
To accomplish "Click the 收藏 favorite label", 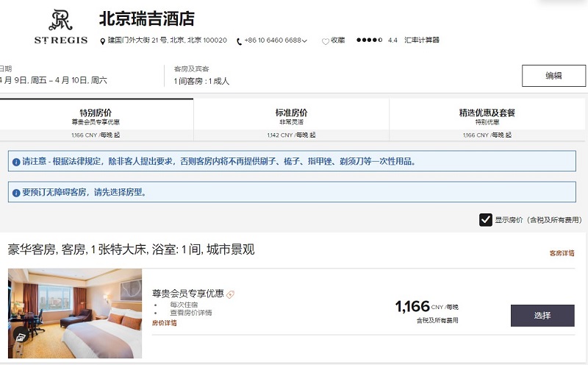I will click(x=337, y=40).
